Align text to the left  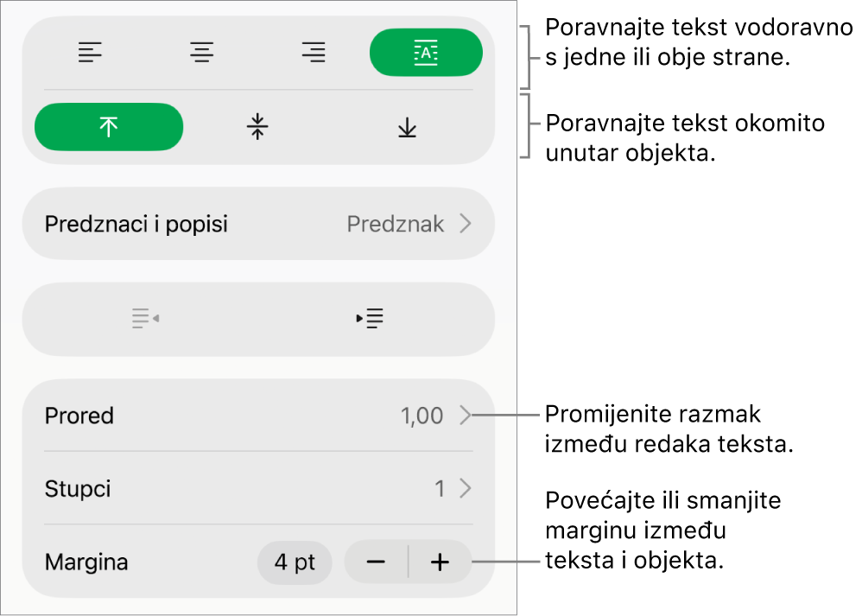(x=90, y=52)
